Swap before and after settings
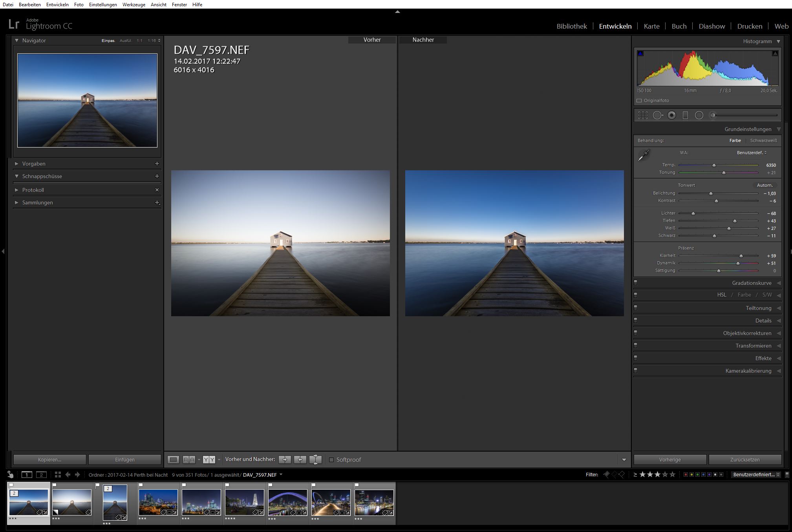792x532 pixels. (315, 459)
